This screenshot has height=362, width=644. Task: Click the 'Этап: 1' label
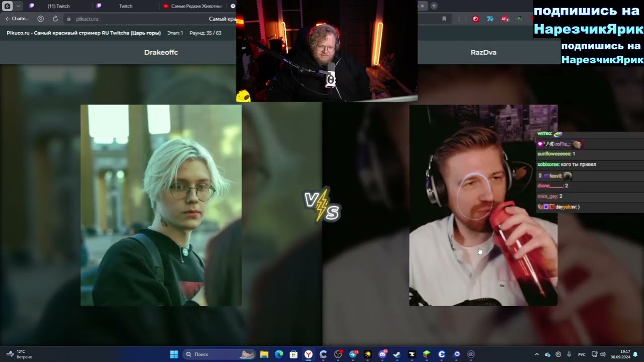coord(175,33)
